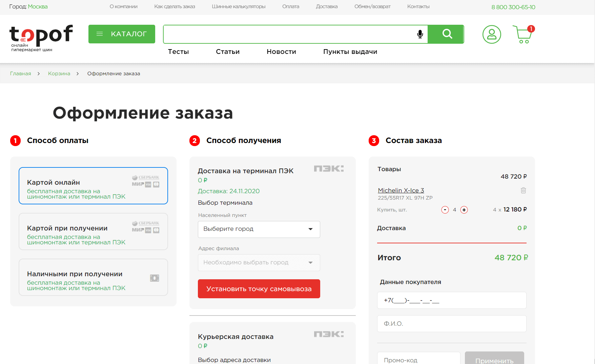Choose Курьерская доставка option
595x364 pixels.
click(x=235, y=337)
